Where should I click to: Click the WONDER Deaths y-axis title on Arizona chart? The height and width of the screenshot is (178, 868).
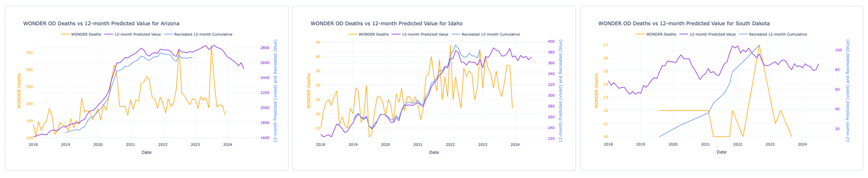(x=19, y=91)
